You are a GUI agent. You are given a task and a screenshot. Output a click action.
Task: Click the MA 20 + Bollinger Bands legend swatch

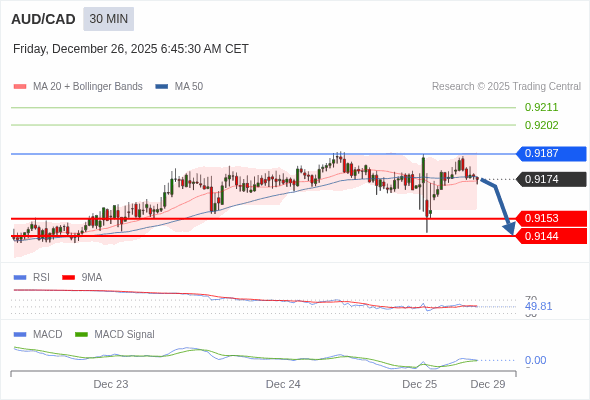point(20,87)
